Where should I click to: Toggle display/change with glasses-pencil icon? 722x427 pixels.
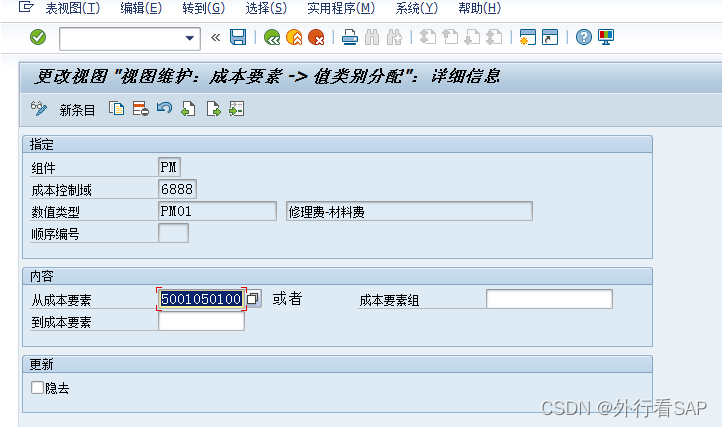point(39,109)
